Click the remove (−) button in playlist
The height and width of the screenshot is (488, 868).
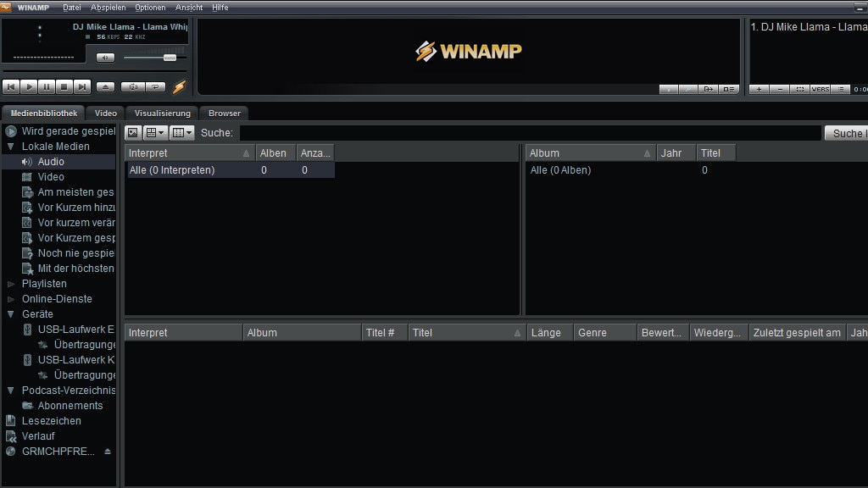[780, 89]
